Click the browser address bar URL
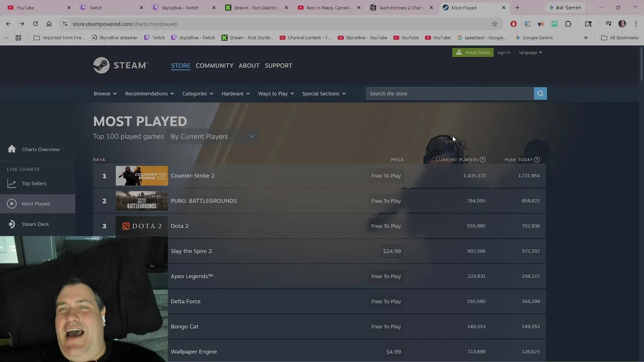 pos(124,24)
